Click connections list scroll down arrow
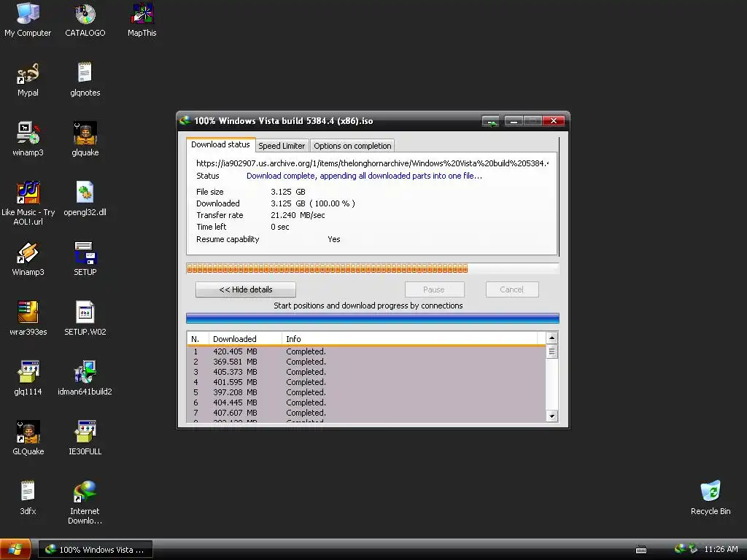The image size is (747, 560). pos(551,416)
